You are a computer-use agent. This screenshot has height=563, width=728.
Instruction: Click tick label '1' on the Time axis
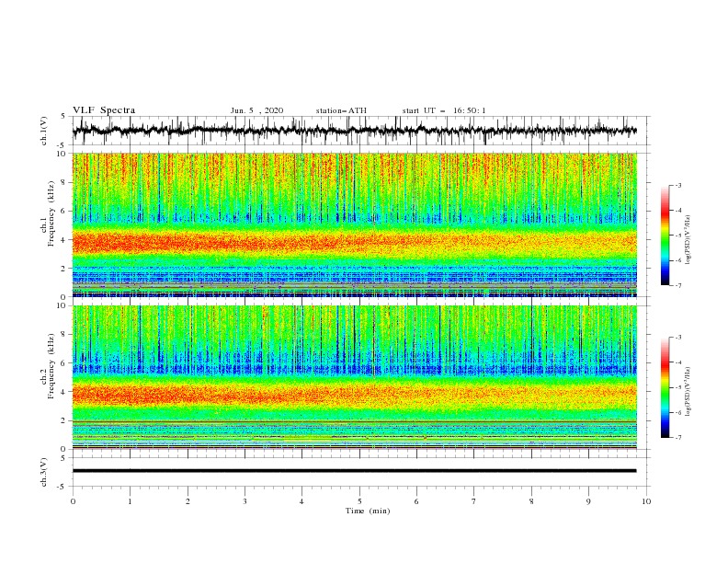pos(130,501)
